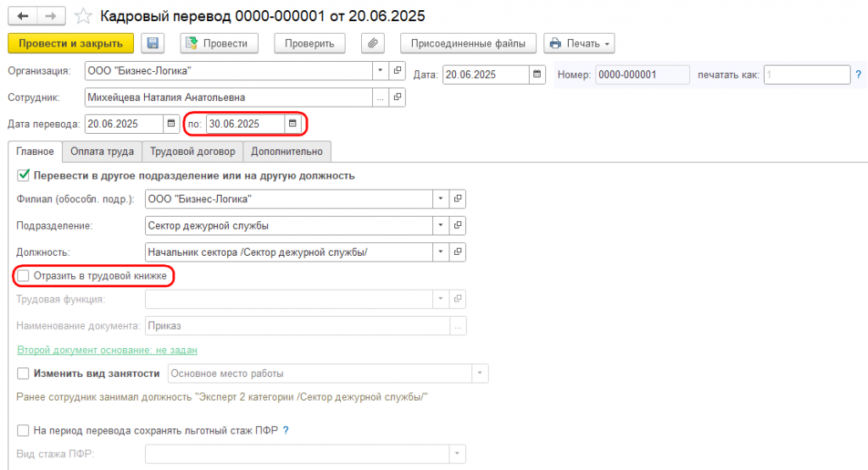Click the Подразделение field 'Сектор дежурной службы'
This screenshot has height=470, width=868.
[289, 225]
